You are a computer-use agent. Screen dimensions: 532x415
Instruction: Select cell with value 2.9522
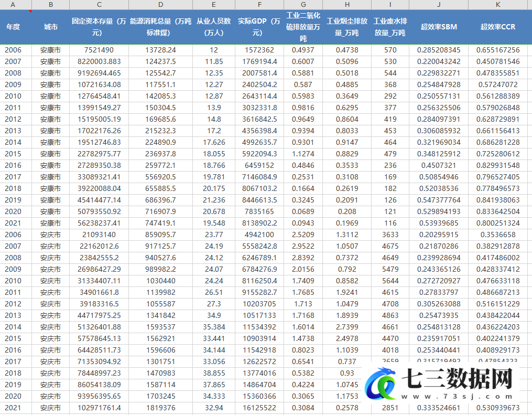tap(303, 246)
